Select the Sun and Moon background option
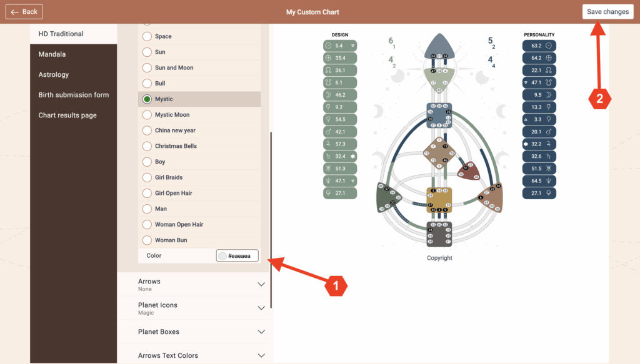 pos(147,68)
